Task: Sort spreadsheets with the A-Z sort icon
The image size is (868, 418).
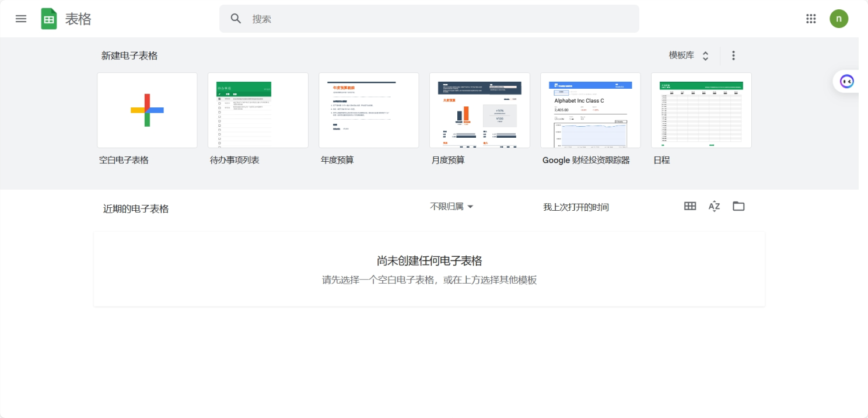Action: 713,206
